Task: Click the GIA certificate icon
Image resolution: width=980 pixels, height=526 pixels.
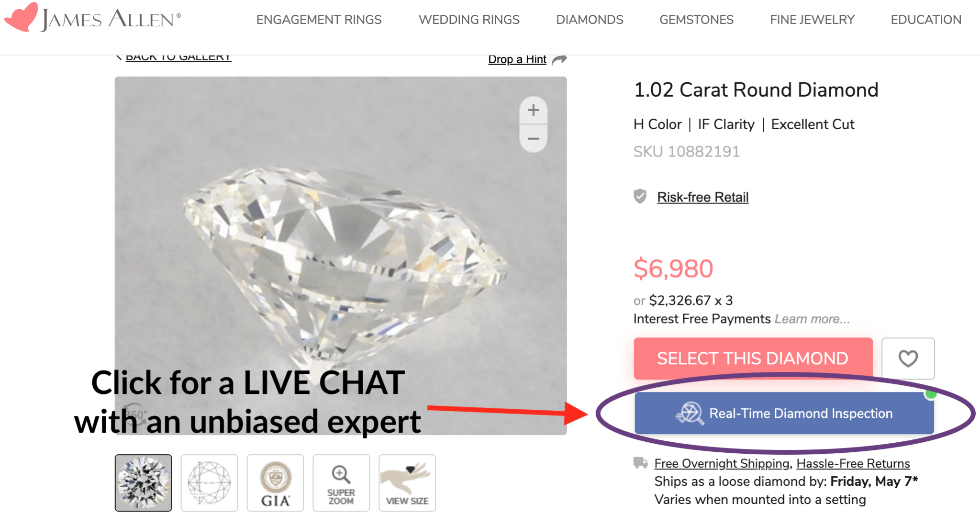Action: click(275, 482)
